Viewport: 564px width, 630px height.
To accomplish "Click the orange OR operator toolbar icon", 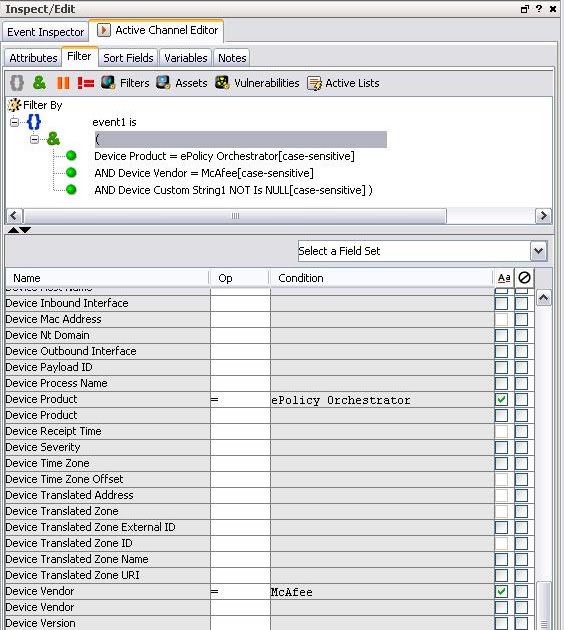I will (63, 83).
